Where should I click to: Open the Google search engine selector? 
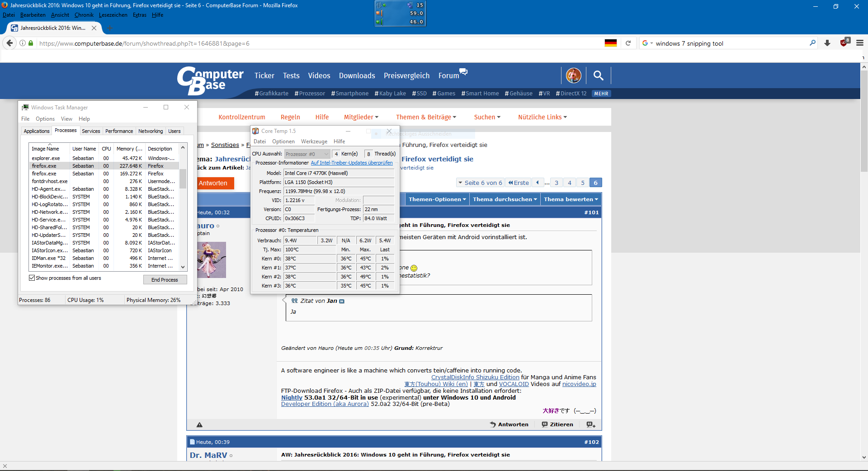coord(647,43)
